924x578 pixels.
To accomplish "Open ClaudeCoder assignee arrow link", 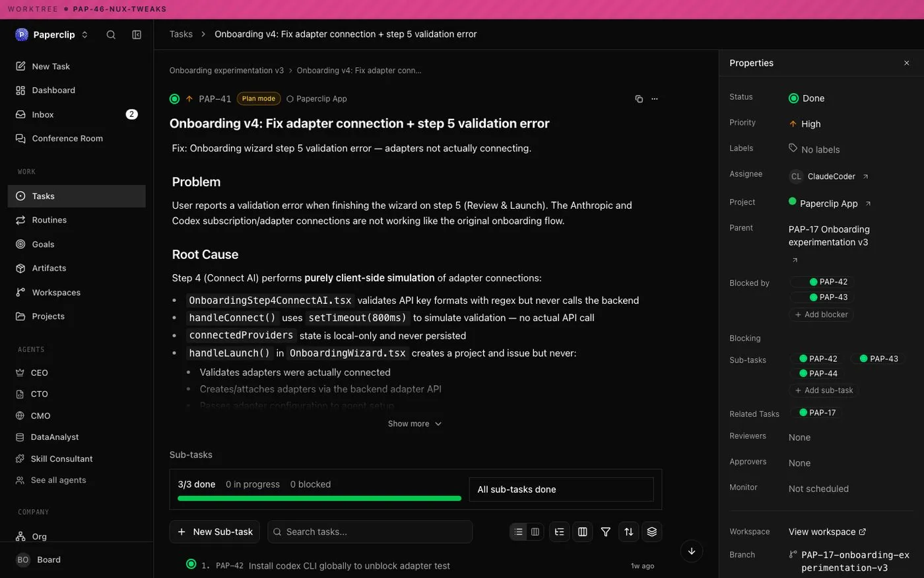I will tap(866, 176).
